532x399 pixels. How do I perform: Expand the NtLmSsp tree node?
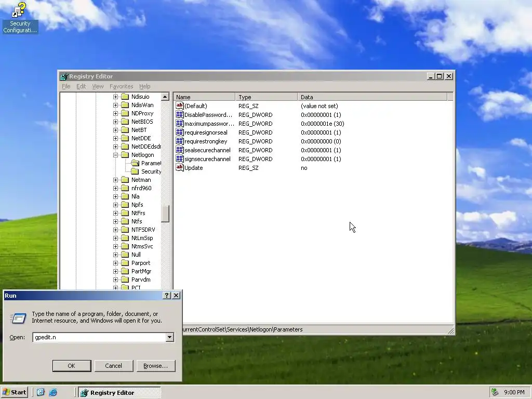116,238
